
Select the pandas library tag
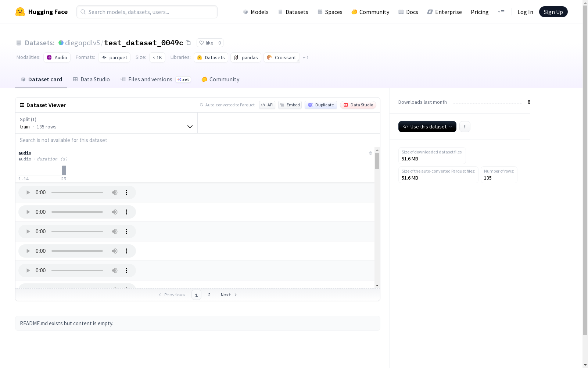coord(246,57)
